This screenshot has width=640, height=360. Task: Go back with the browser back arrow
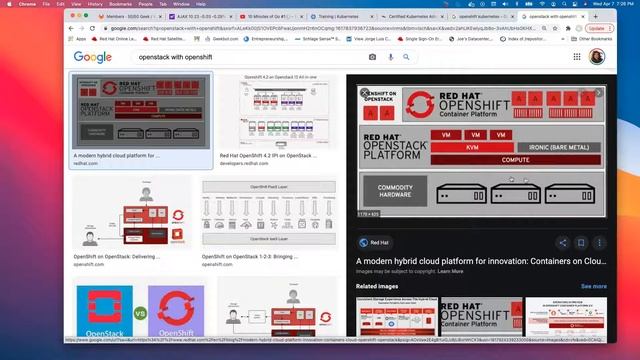[x=71, y=29]
